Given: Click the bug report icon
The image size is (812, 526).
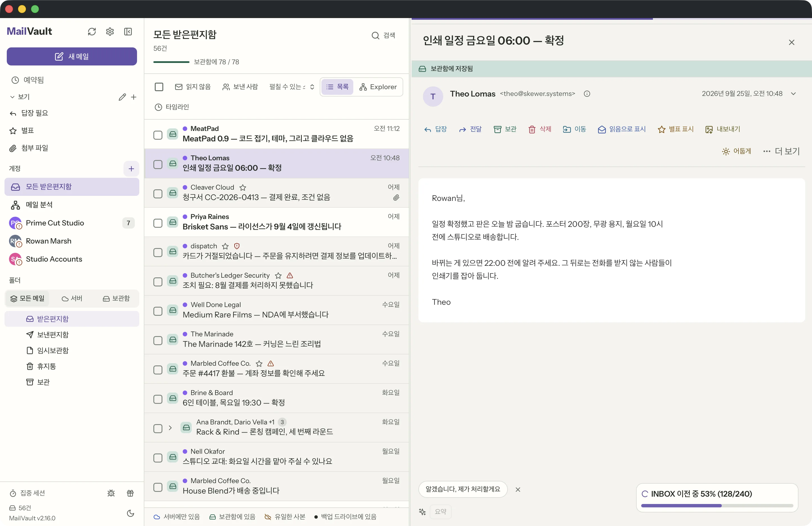Looking at the screenshot, I should coord(111,493).
